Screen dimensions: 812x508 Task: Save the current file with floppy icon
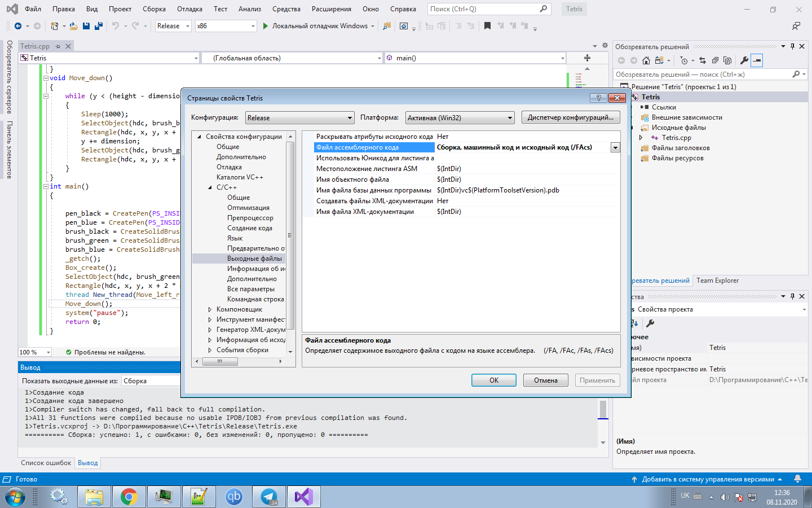86,26
